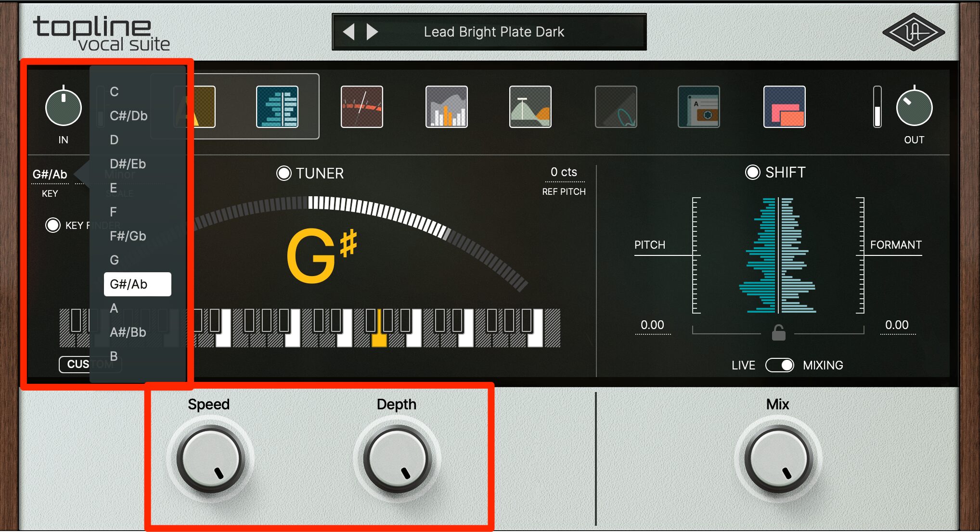Toggle the SHIFT power button
Viewport: 980px width, 532px height.
click(x=752, y=172)
